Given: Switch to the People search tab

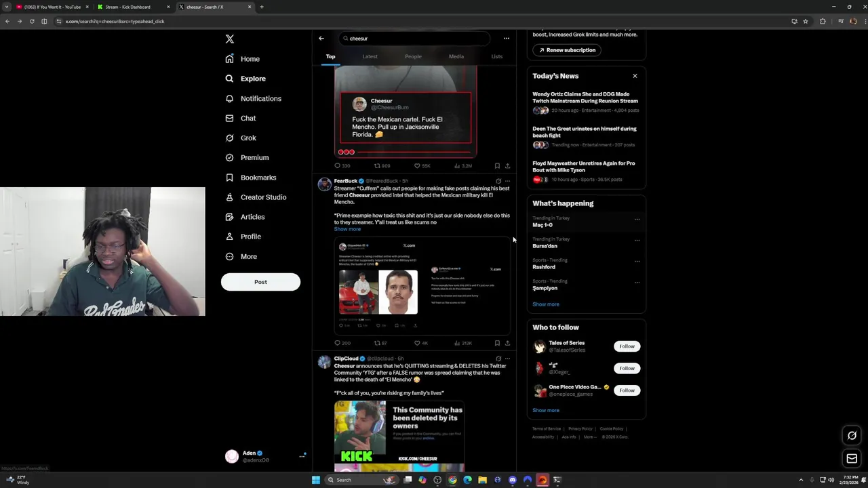Looking at the screenshot, I should point(413,56).
